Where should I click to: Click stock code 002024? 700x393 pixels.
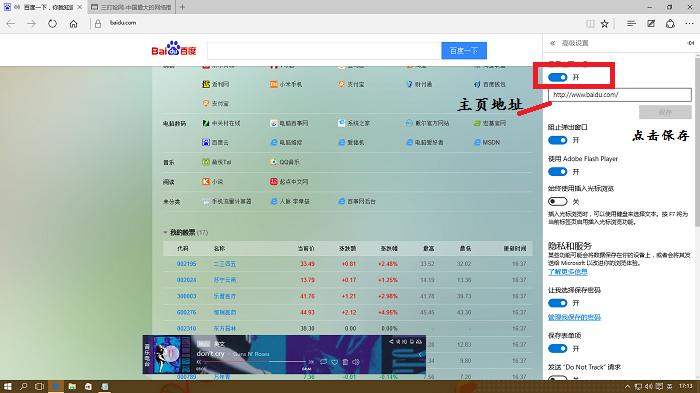click(x=186, y=280)
